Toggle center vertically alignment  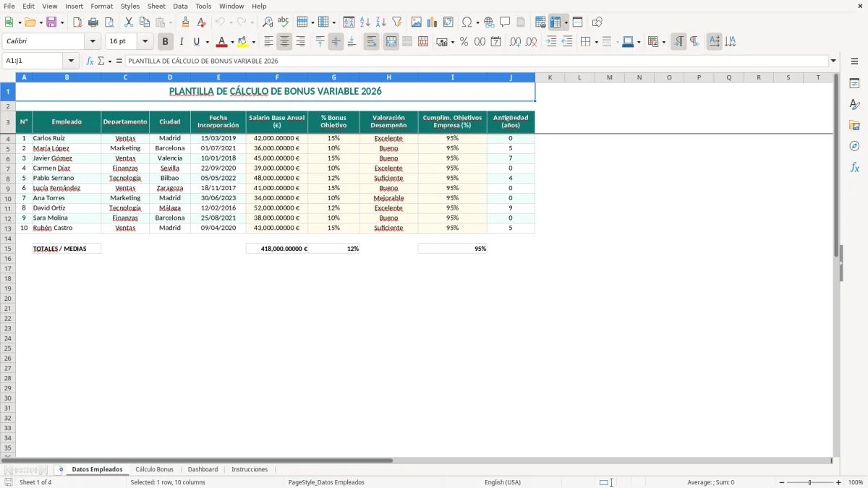point(336,42)
